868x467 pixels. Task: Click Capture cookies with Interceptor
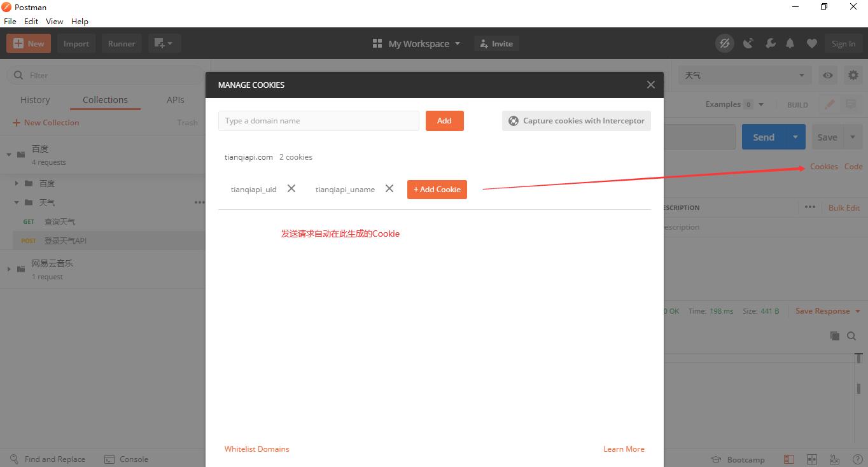pyautogui.click(x=577, y=121)
